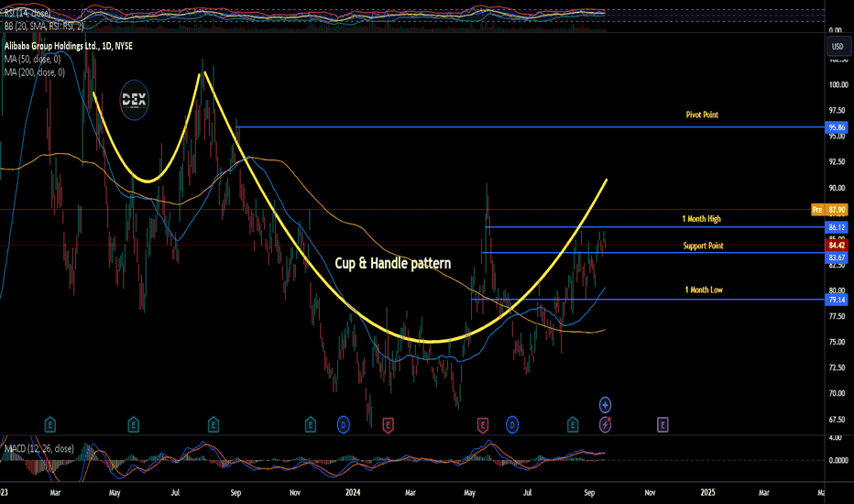Click the 83.67 support price label
854x504 pixels.
(x=837, y=257)
